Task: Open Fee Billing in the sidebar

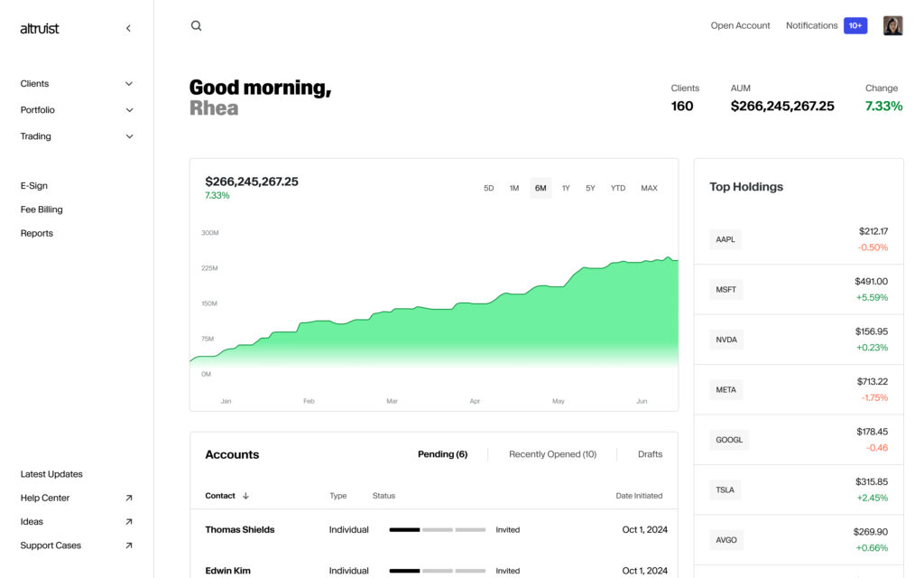Action: (42, 210)
